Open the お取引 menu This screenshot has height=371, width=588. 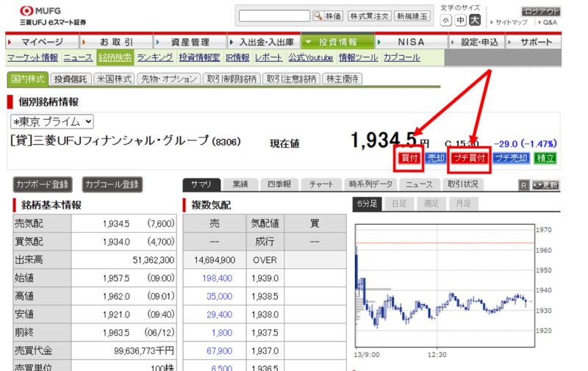point(116,42)
